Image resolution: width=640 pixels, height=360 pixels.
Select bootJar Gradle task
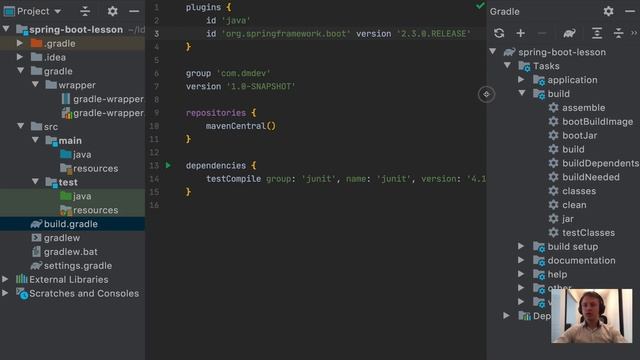573,136
